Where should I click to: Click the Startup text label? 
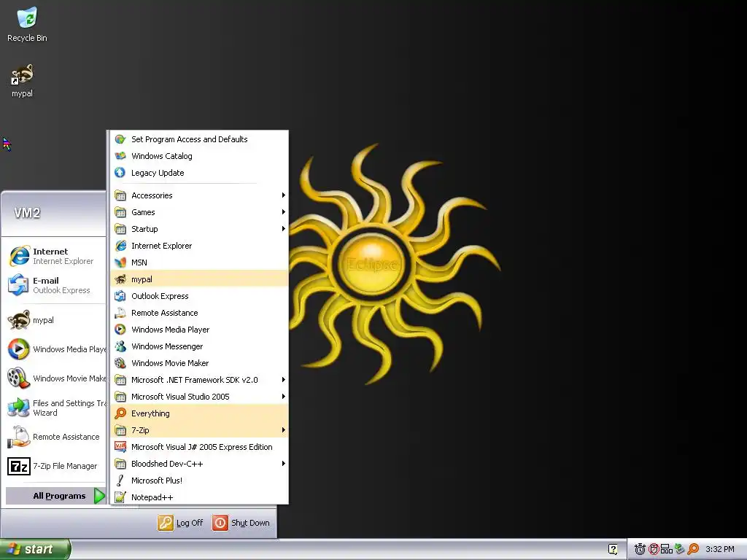(144, 228)
